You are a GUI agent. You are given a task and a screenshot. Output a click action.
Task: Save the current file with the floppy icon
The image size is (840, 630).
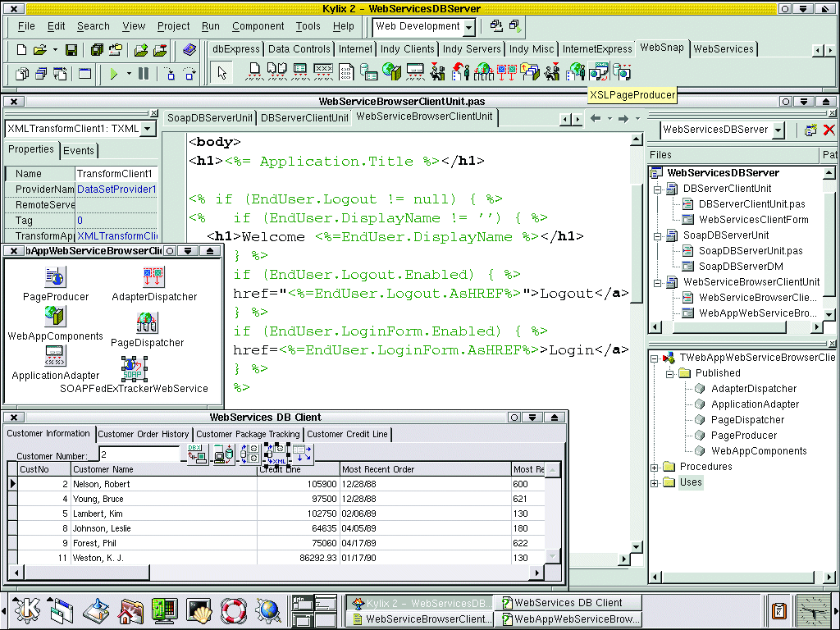click(71, 50)
